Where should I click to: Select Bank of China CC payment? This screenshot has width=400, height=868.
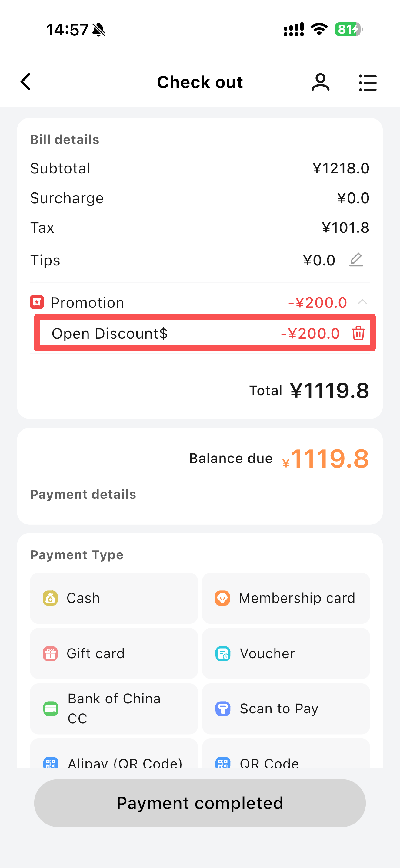coord(114,709)
